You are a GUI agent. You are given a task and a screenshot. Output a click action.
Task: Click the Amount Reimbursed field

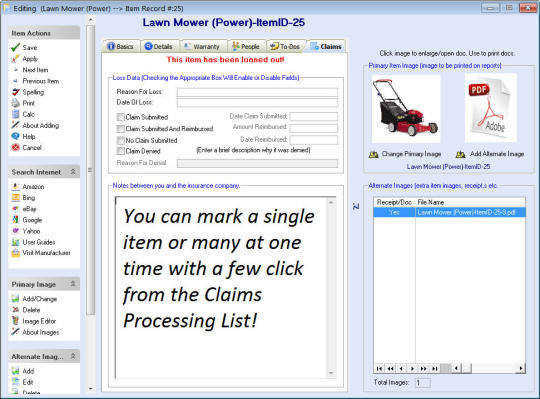pos(313,128)
